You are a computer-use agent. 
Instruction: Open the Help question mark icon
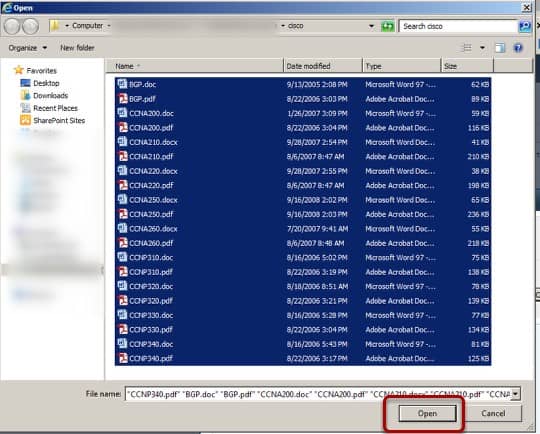coord(518,48)
